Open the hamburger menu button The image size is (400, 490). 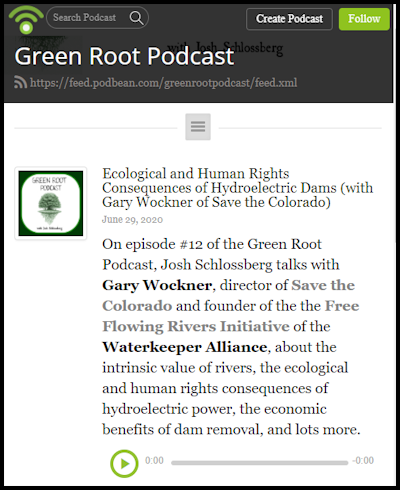[198, 127]
